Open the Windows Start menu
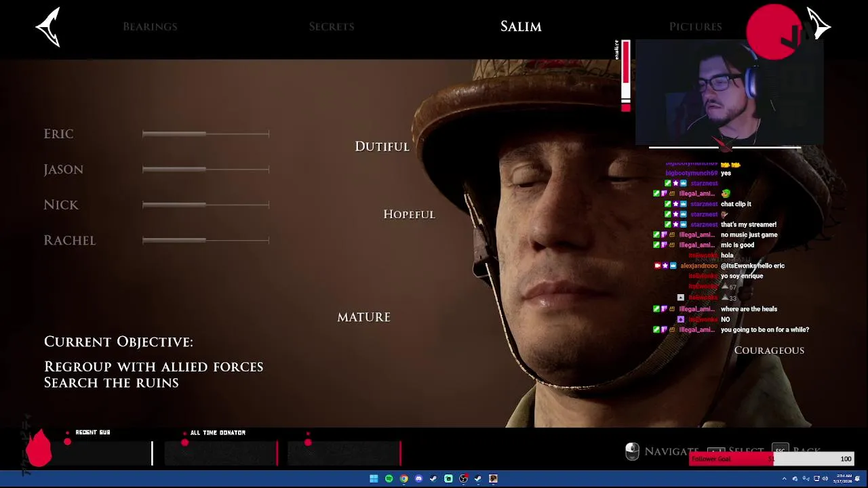868x488 pixels. coord(374,479)
